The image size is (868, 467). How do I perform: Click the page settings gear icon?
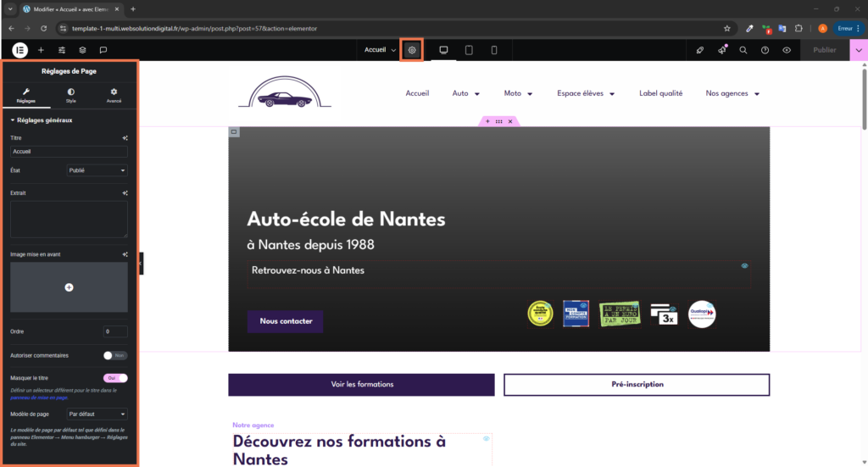tap(412, 50)
